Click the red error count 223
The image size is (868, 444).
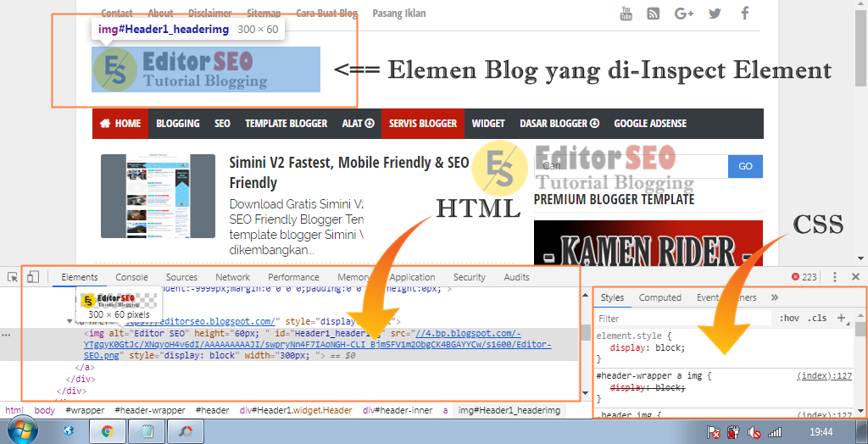[804, 277]
